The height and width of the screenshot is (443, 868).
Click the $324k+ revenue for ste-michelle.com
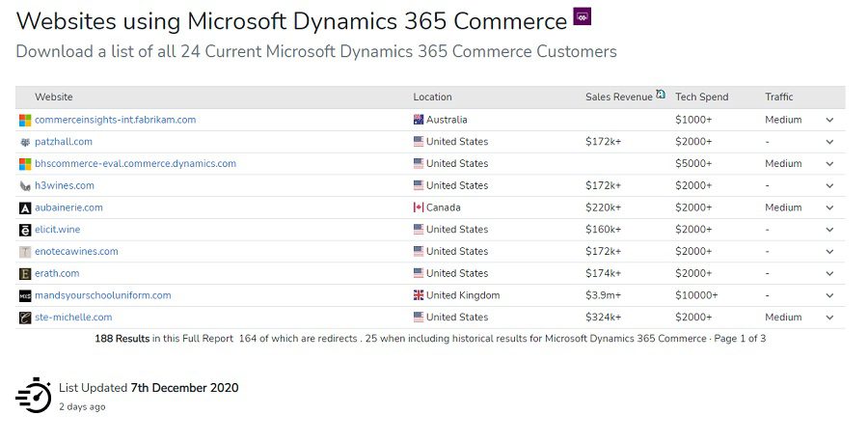[x=604, y=318]
